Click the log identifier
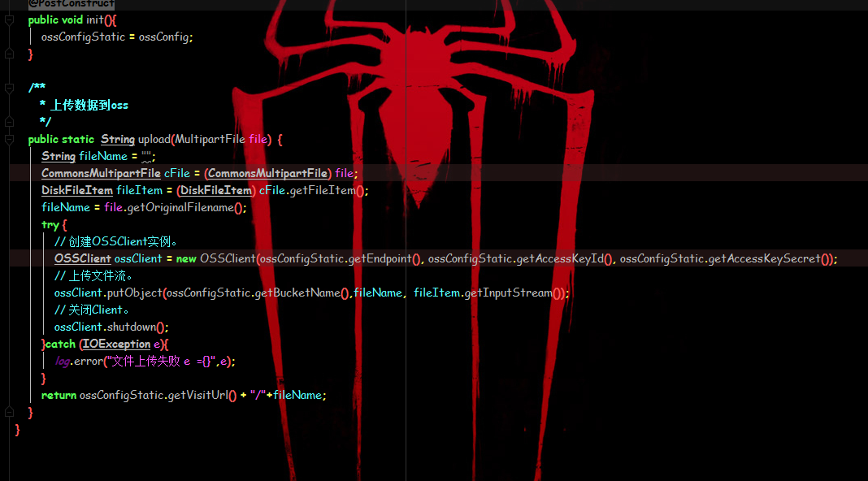The width and height of the screenshot is (868, 481). point(62,362)
